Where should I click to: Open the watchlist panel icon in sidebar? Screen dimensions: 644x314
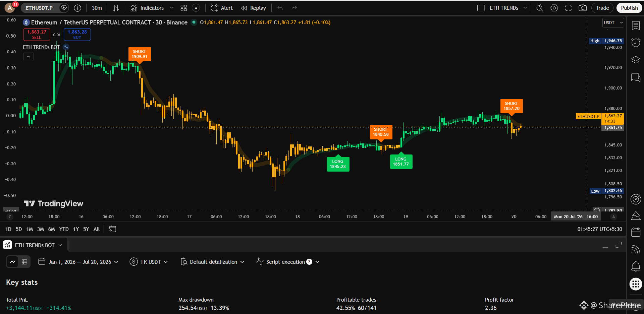pyautogui.click(x=636, y=25)
